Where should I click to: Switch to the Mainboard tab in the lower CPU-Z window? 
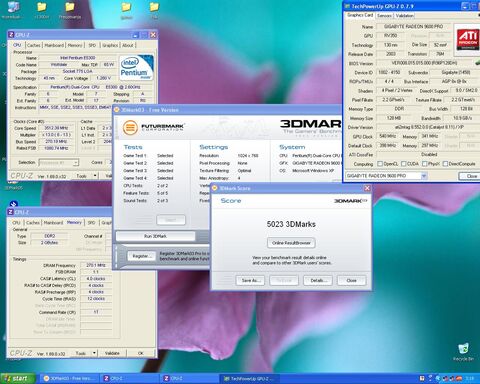(53, 222)
